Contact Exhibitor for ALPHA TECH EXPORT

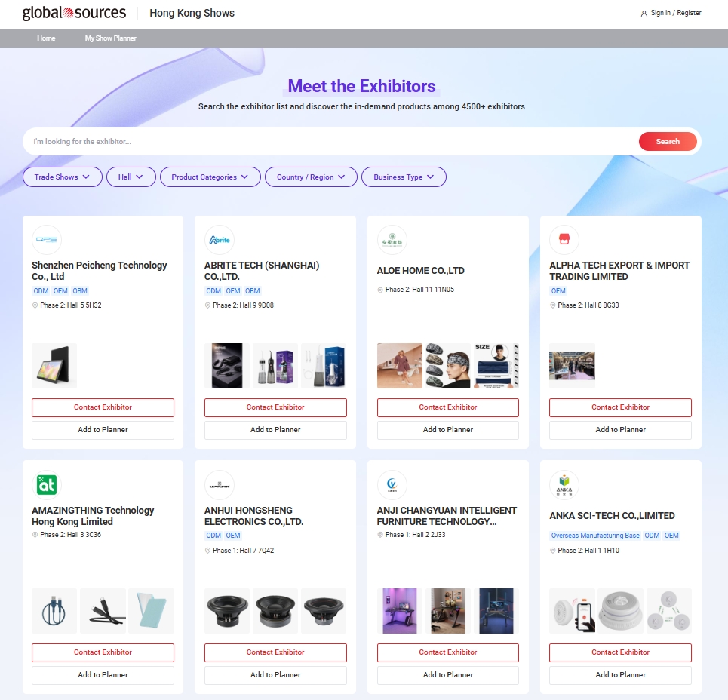620,407
